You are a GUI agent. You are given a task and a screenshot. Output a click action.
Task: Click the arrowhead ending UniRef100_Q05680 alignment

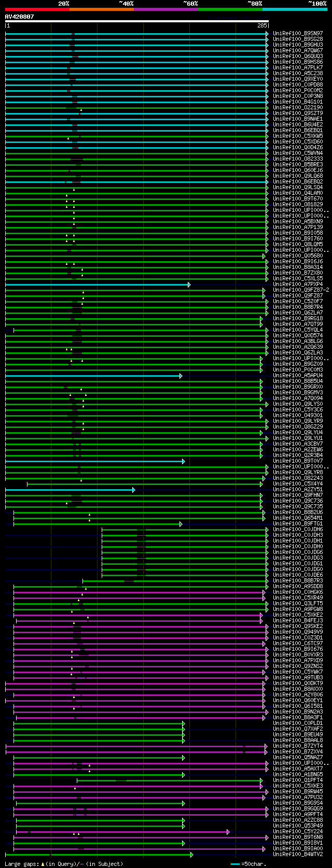coord(264,256)
